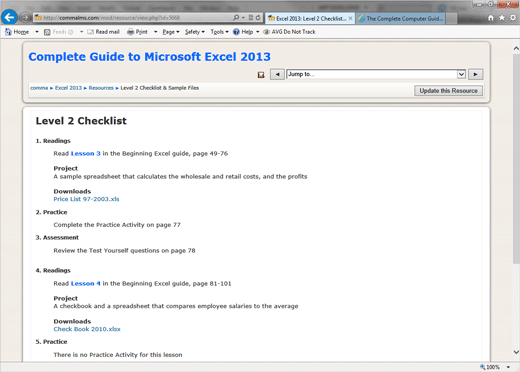Open the Home button dropdown arrow
The image size is (520, 372).
[37, 32]
